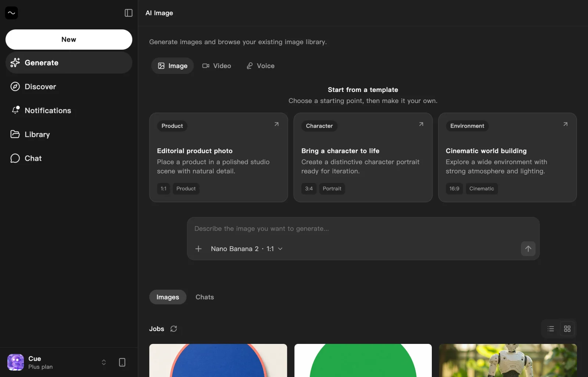The height and width of the screenshot is (377, 588).
Task: Click the 16:9 tag on Environment card
Action: [x=454, y=189]
